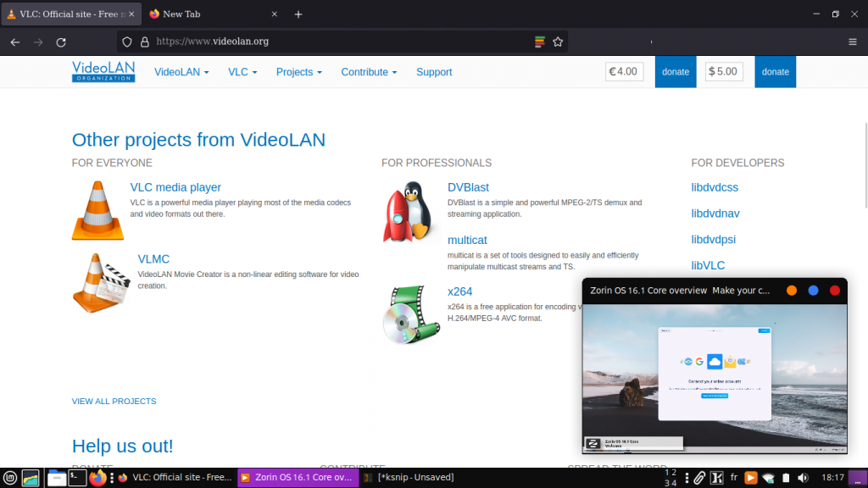Launch the file manager from the panel
The width and height of the screenshot is (868, 488).
coord(57,478)
